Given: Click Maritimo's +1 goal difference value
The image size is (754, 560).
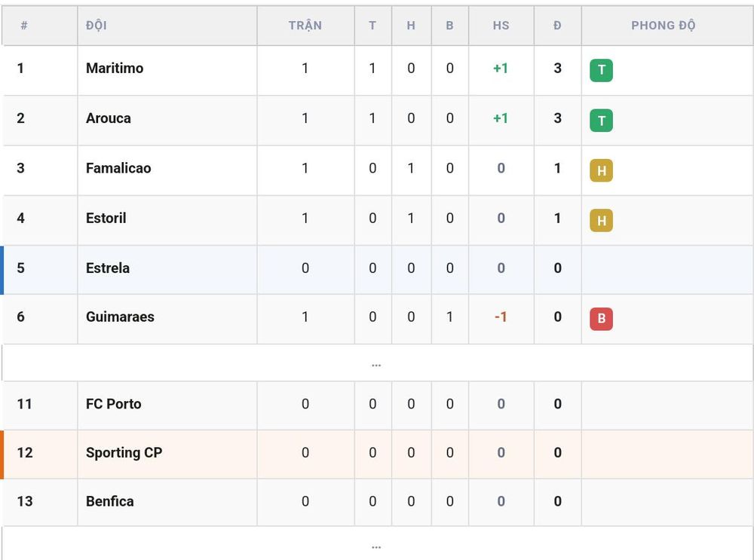Looking at the screenshot, I should pyautogui.click(x=501, y=69).
